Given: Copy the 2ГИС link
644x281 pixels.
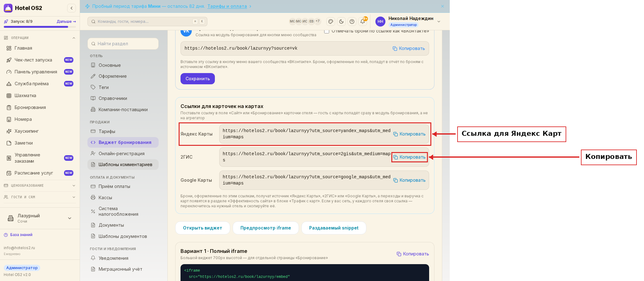Looking at the screenshot, I should pos(409,157).
